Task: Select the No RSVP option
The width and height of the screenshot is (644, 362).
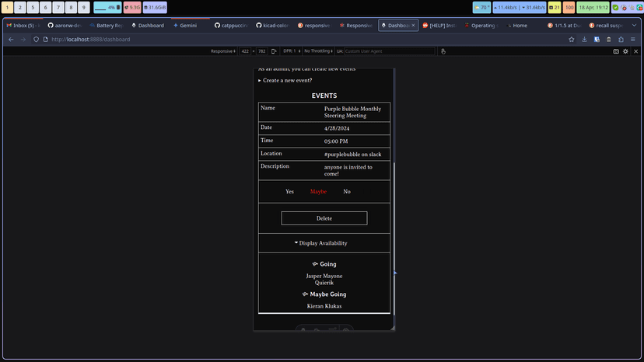Action: [347, 191]
